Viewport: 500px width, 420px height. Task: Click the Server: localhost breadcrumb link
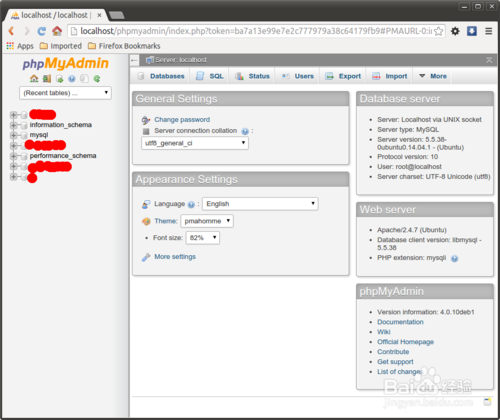tap(181, 60)
